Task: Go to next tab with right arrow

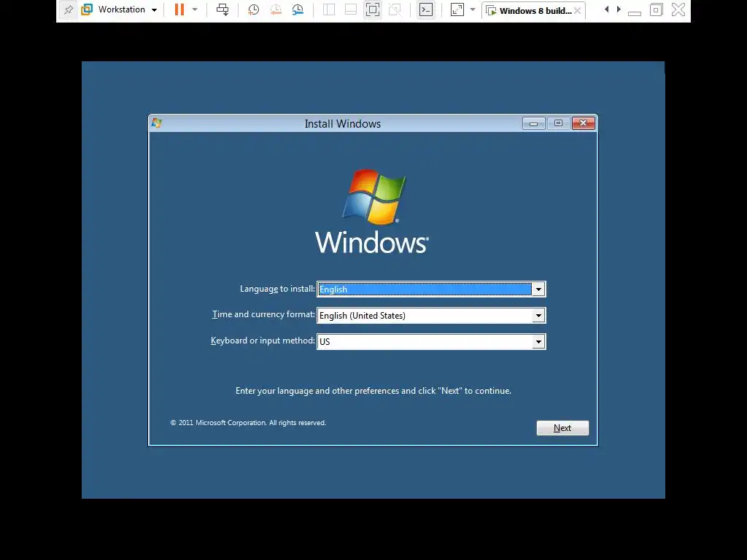Action: tap(619, 9)
